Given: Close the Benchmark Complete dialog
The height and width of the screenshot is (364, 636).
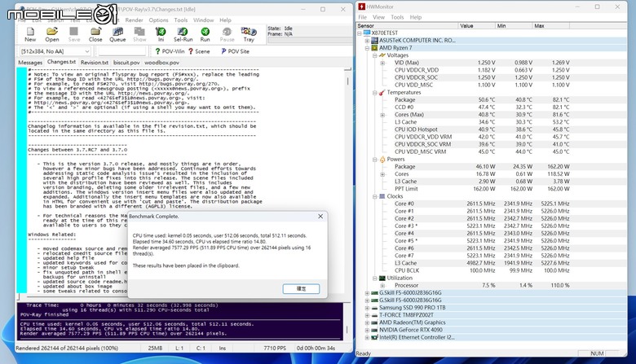Looking at the screenshot, I should click(x=320, y=217).
